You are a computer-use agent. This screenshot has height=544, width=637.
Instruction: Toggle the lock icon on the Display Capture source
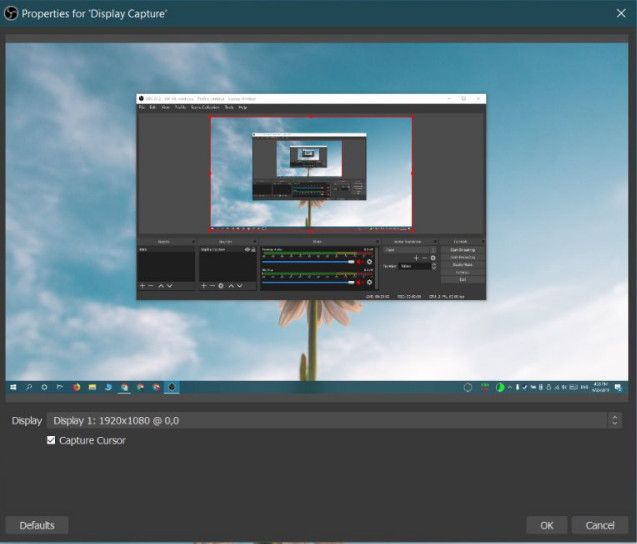click(x=254, y=249)
